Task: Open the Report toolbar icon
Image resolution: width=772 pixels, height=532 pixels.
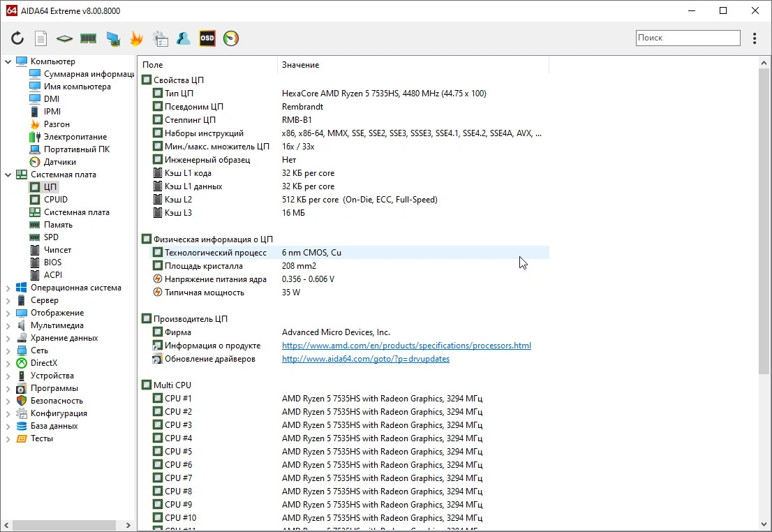Action: tap(41, 38)
